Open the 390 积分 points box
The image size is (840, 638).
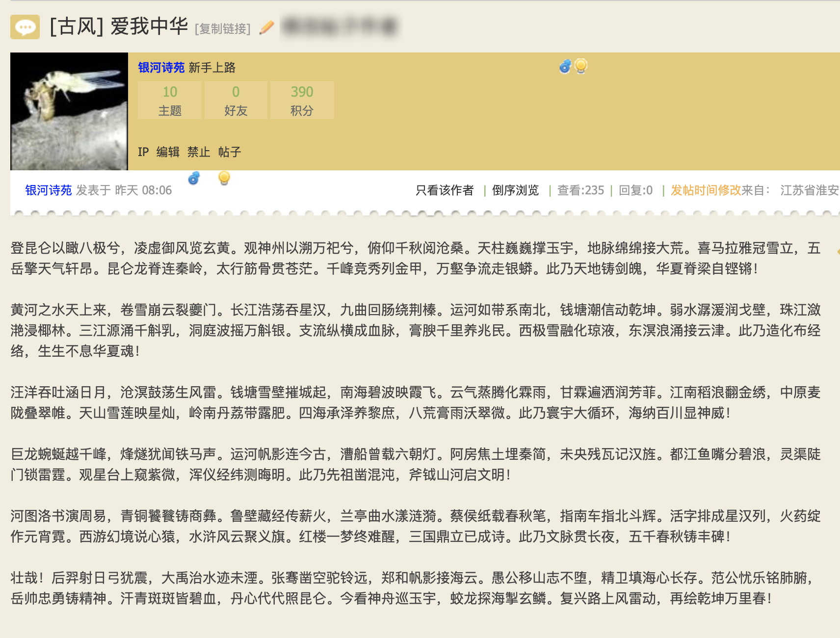pyautogui.click(x=302, y=100)
